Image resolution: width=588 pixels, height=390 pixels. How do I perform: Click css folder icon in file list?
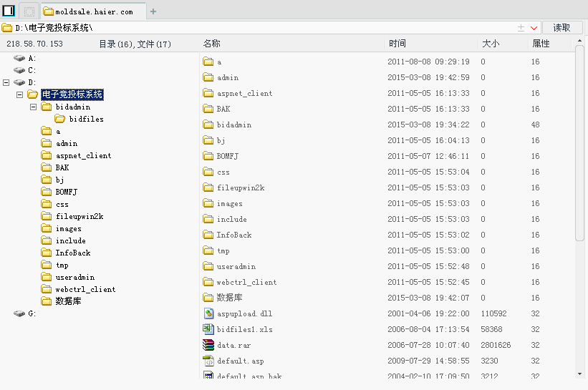(208, 172)
